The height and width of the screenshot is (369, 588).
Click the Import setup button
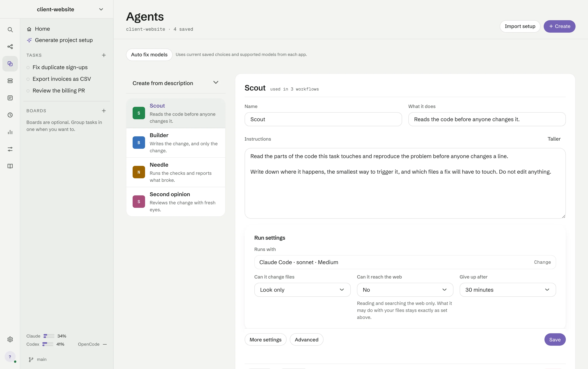[x=520, y=26]
